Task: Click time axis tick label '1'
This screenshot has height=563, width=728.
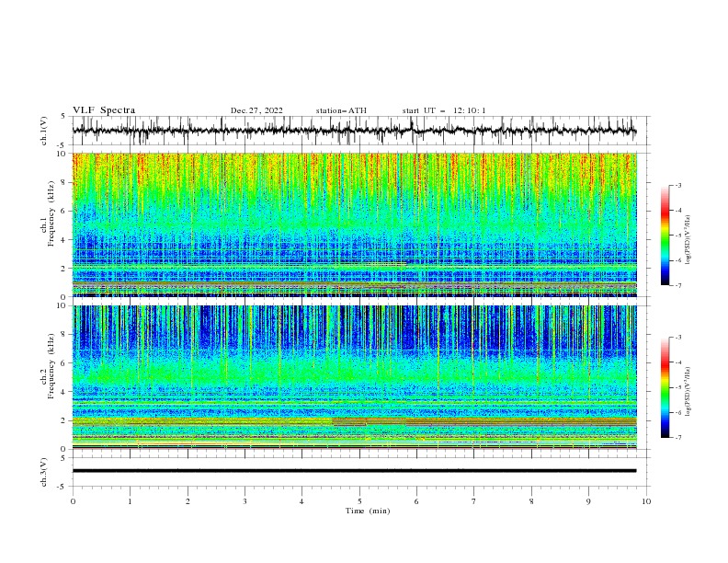Action: [x=130, y=501]
